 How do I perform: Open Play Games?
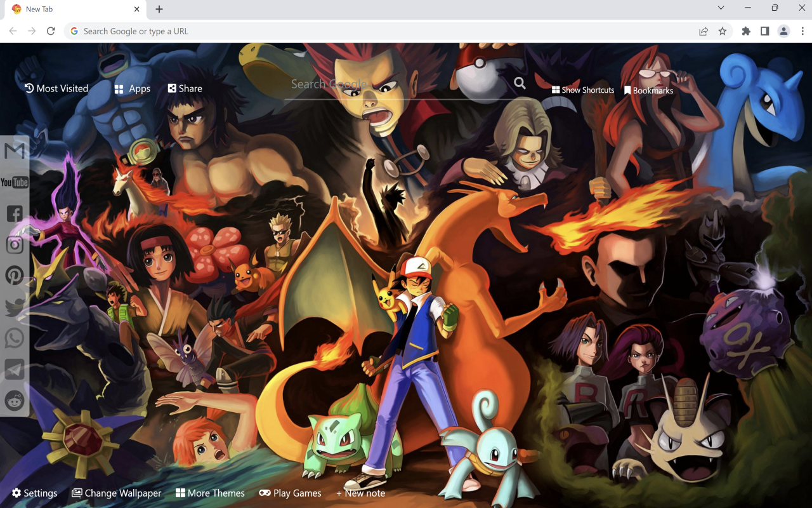(290, 493)
